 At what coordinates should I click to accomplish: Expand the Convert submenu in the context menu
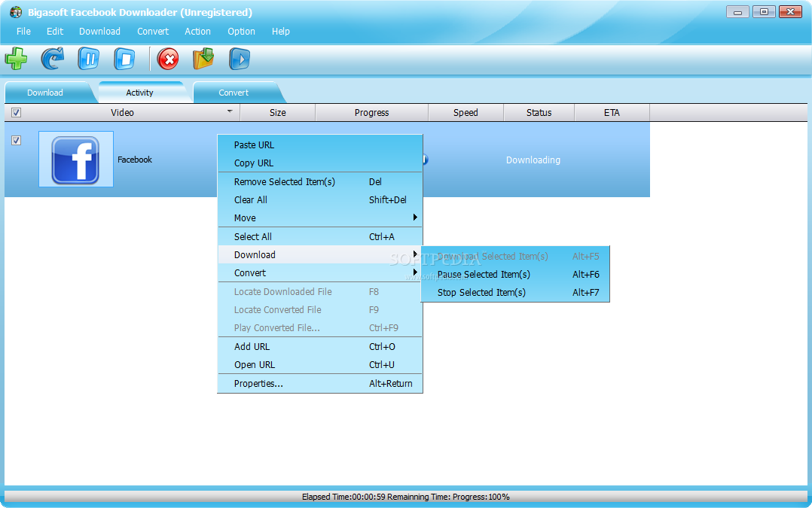tap(320, 272)
